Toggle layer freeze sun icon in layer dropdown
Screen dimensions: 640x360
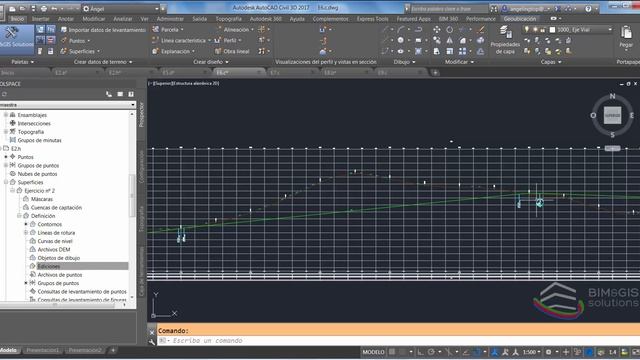click(x=535, y=29)
